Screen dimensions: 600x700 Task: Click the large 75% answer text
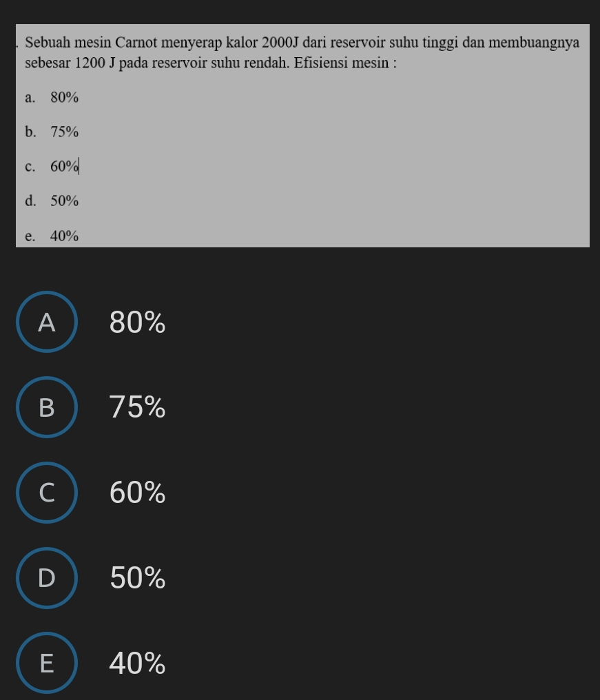[x=138, y=408]
